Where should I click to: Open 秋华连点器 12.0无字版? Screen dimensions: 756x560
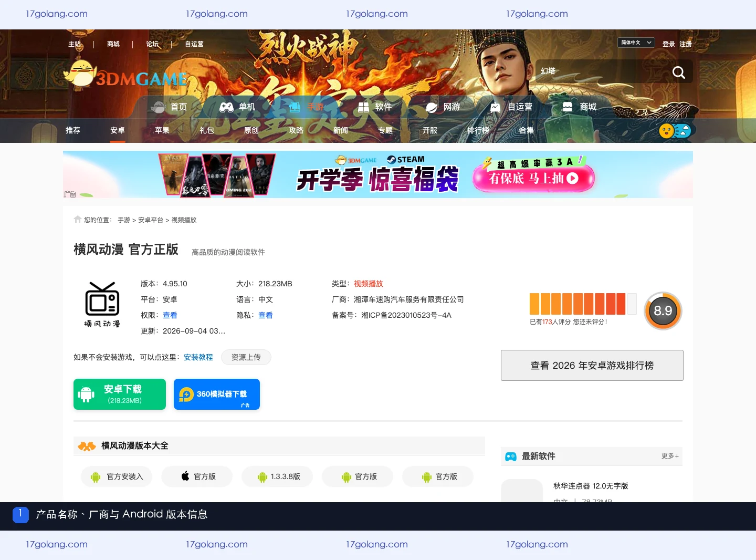pos(591,486)
